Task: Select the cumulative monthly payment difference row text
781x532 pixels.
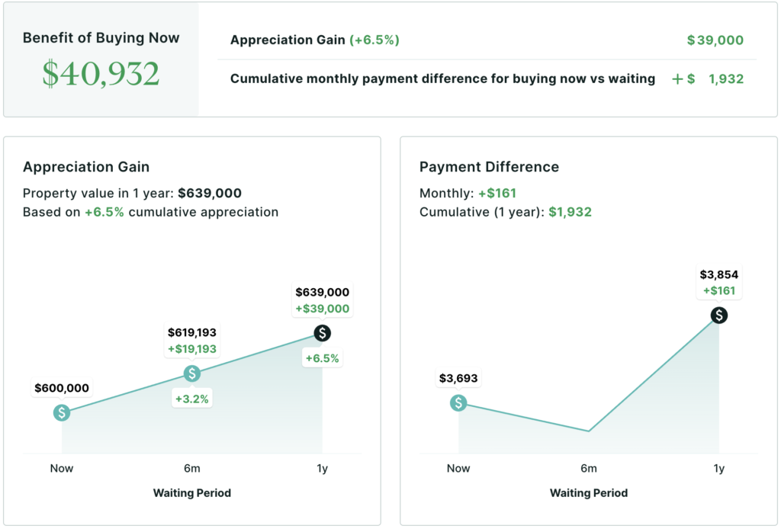Action: 442,79
